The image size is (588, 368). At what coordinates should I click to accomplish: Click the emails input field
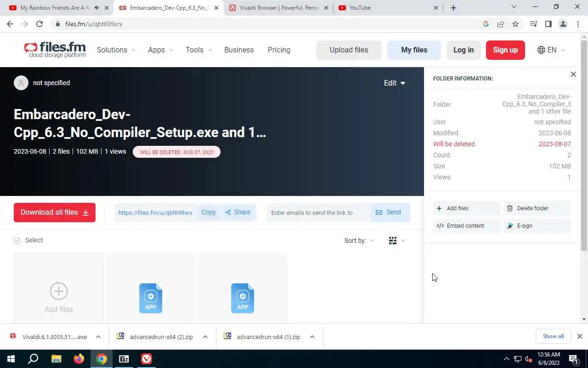(x=319, y=213)
